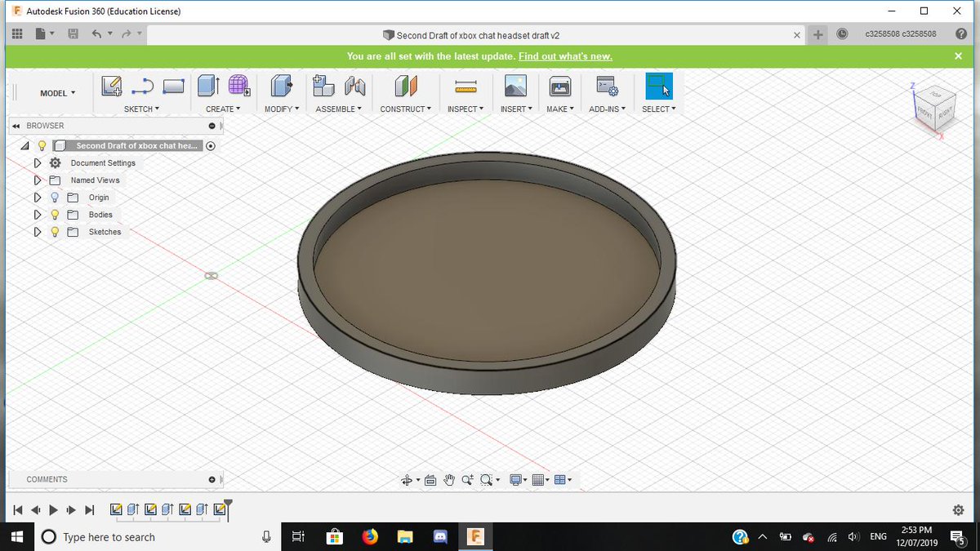The height and width of the screenshot is (551, 980).
Task: Hide the Bodies folder via lightbulb
Action: pyautogui.click(x=55, y=215)
